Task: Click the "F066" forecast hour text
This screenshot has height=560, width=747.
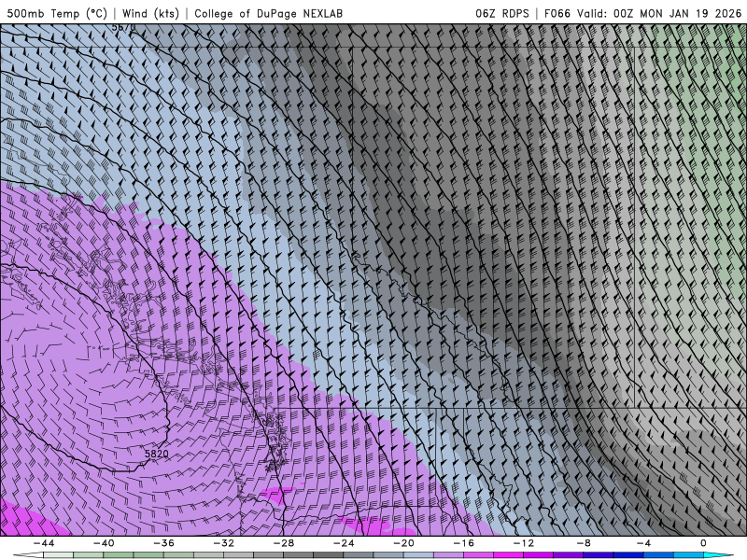Action: coord(557,13)
